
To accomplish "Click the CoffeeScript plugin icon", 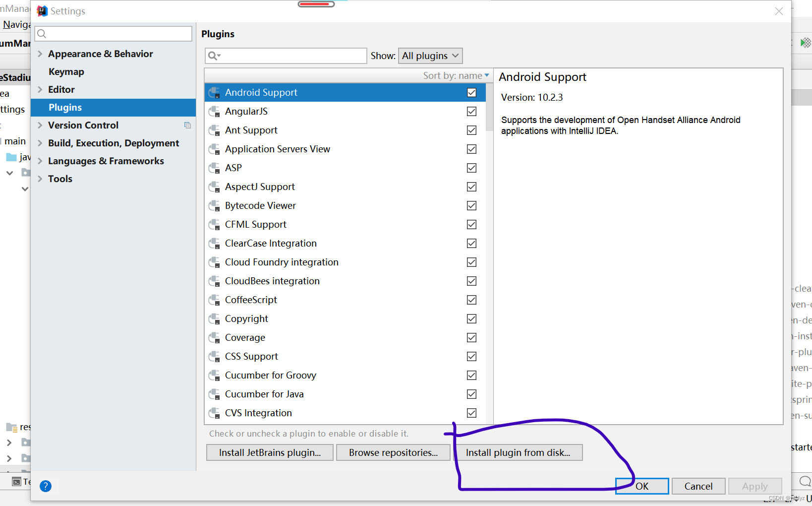I will (x=214, y=300).
